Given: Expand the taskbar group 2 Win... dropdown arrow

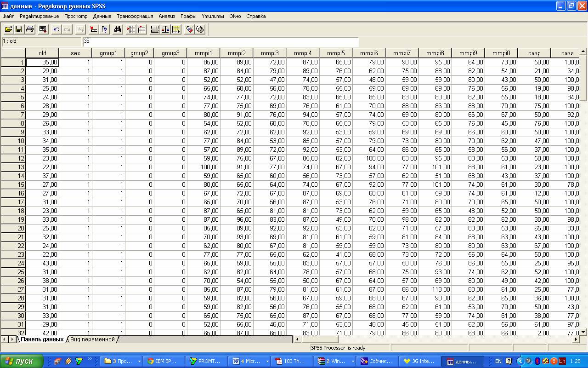Looking at the screenshot, I should pyautogui.click(x=352, y=361).
